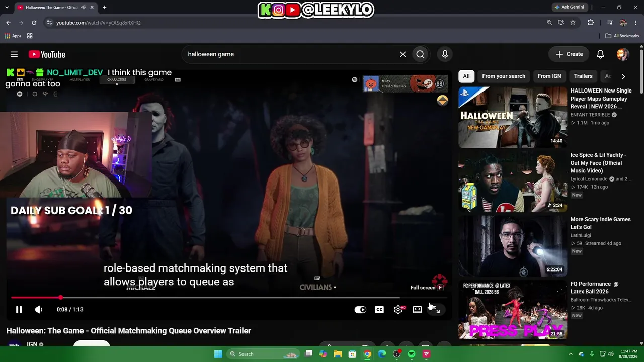The image size is (644, 362).
Task: Pause the video playback
Action: (19, 310)
